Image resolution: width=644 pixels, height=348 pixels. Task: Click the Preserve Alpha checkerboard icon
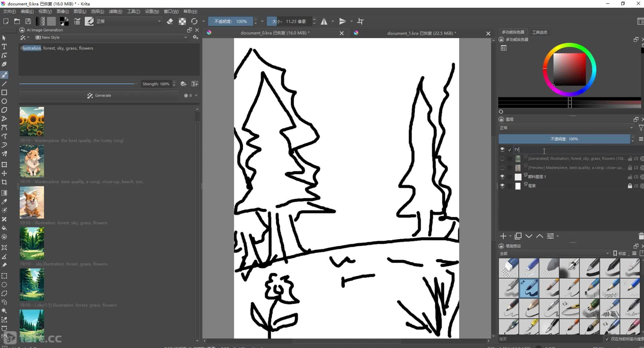182,21
